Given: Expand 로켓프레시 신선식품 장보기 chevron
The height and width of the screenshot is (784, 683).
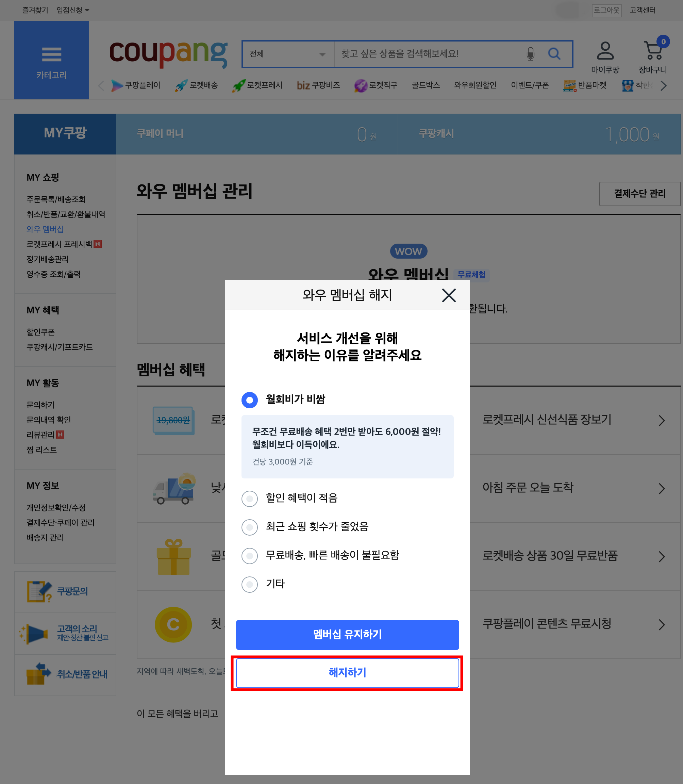Looking at the screenshot, I should pyautogui.click(x=662, y=421).
